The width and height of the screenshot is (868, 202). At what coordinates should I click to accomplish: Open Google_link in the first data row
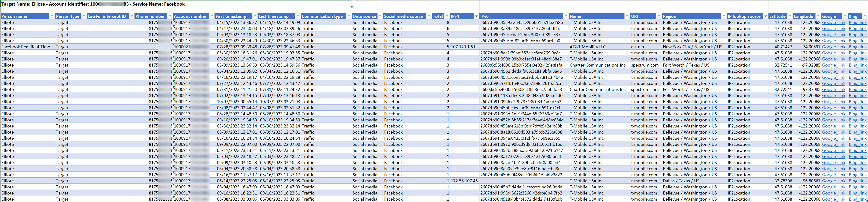[x=833, y=22]
